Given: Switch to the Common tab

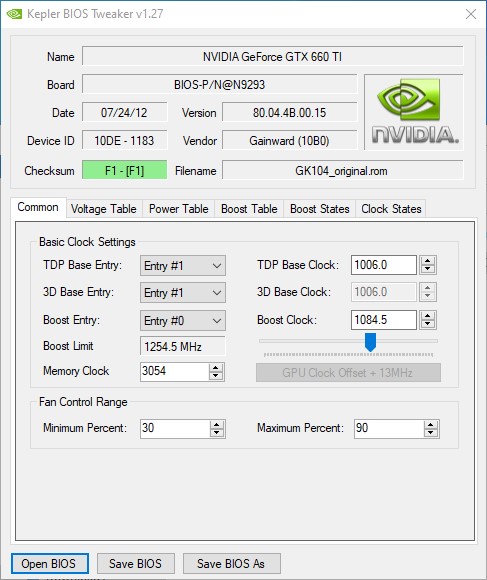Looking at the screenshot, I should pos(38,207).
